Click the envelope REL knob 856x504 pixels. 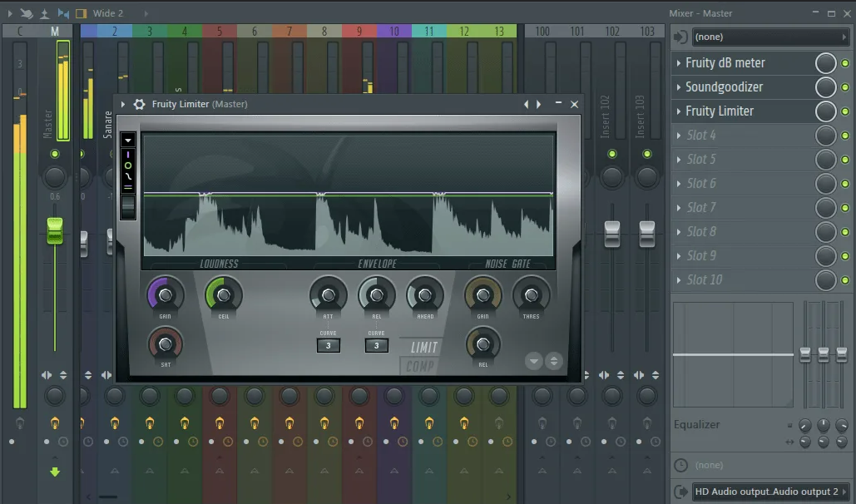pos(376,295)
